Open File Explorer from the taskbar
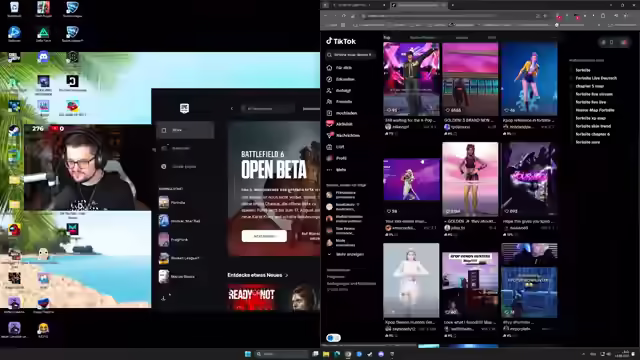 click(326, 354)
